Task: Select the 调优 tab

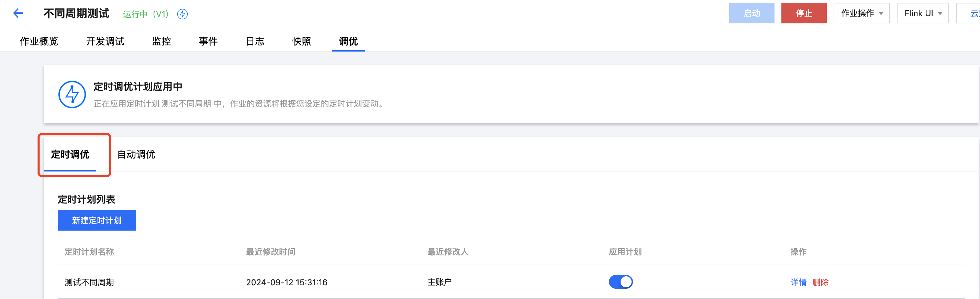Action: point(348,41)
